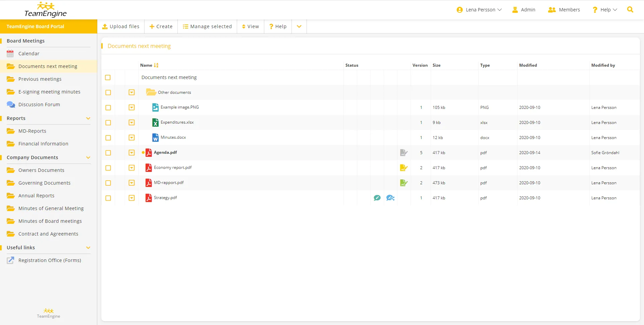
Task: Click the Previous meetings folder icon
Action: point(11,79)
